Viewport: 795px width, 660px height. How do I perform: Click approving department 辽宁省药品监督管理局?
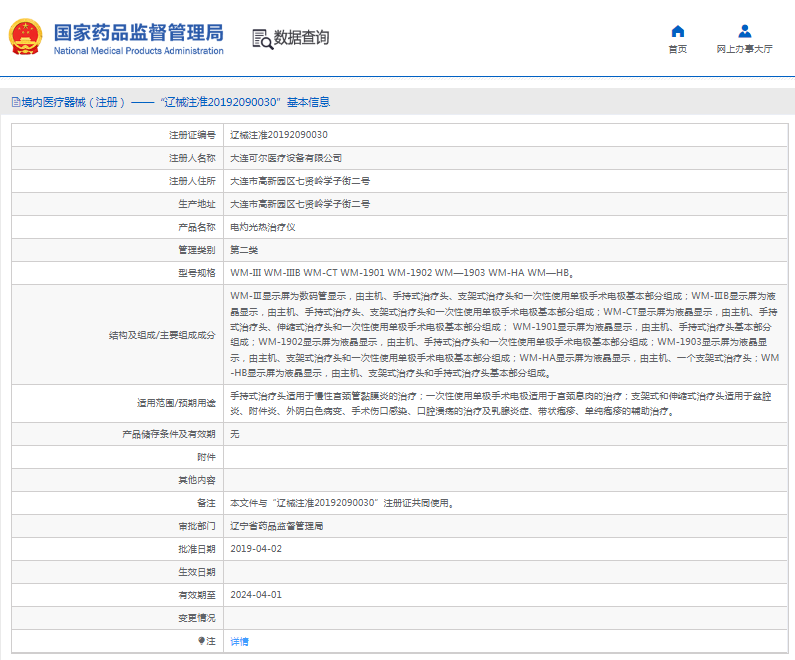click(x=277, y=526)
